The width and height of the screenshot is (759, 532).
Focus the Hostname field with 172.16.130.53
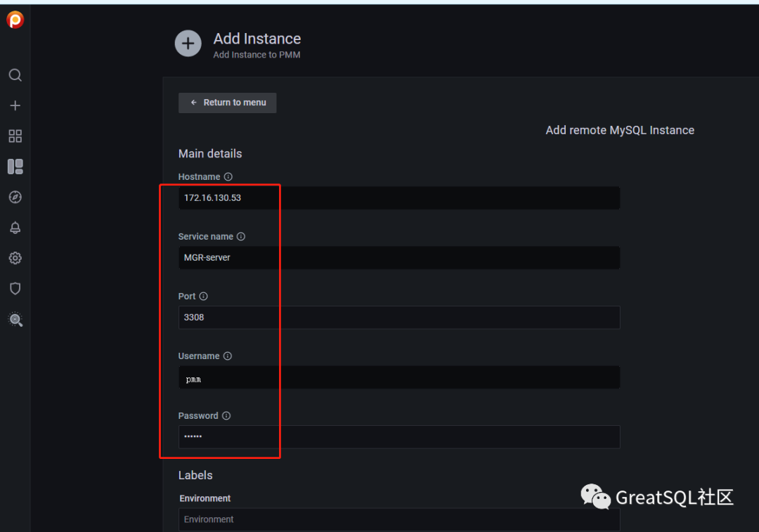coord(399,198)
